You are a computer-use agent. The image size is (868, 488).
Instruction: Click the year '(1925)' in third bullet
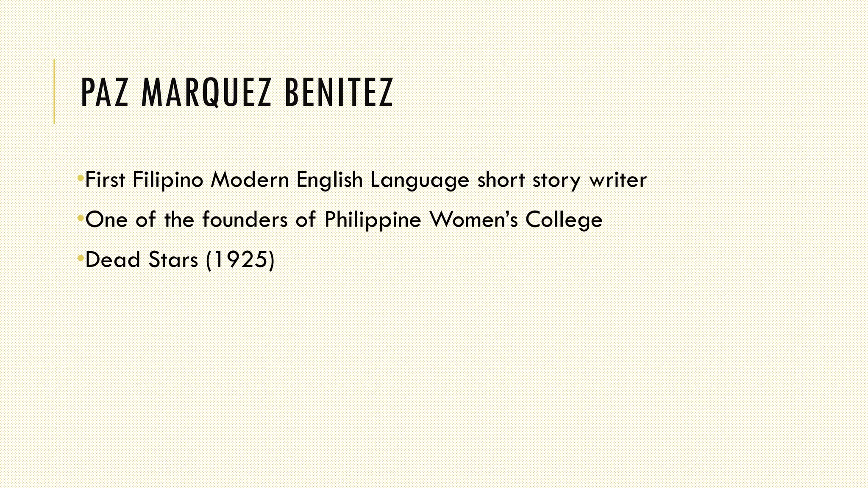pyautogui.click(x=240, y=260)
